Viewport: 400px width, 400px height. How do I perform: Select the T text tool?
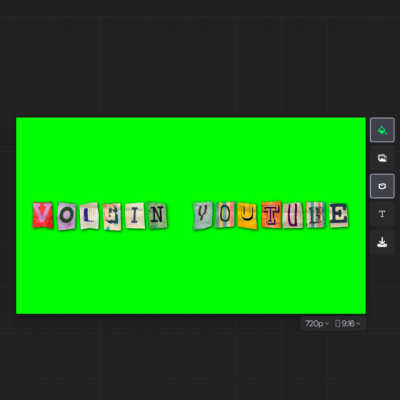point(382,214)
